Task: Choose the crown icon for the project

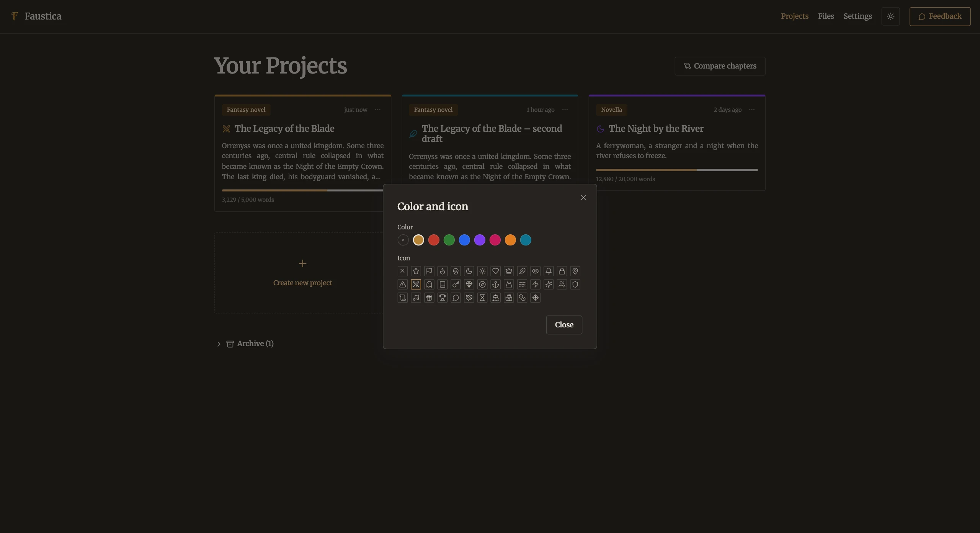Action: pos(509,271)
